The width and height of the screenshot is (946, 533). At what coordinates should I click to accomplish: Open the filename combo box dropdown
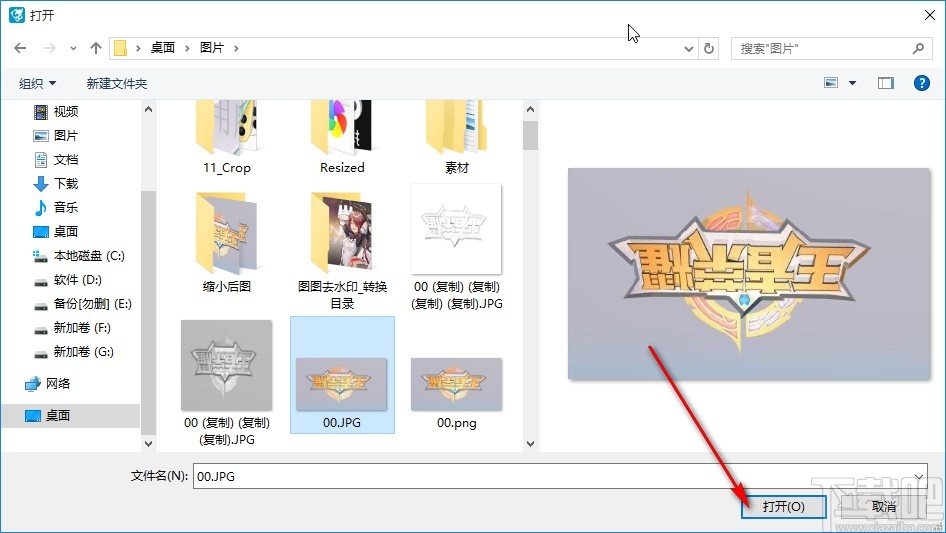point(918,476)
